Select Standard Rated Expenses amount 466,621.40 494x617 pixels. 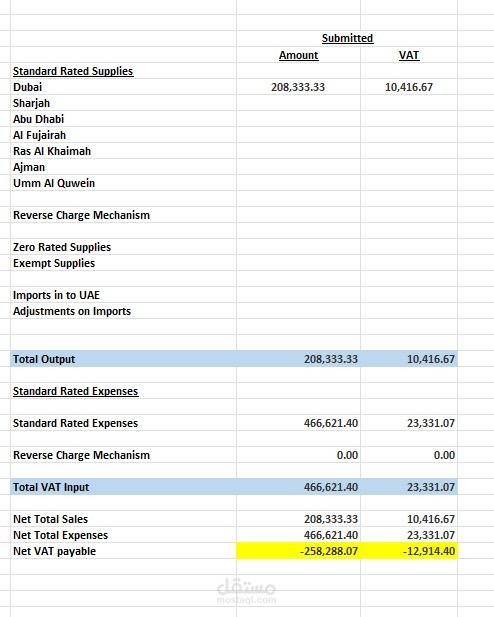331,423
